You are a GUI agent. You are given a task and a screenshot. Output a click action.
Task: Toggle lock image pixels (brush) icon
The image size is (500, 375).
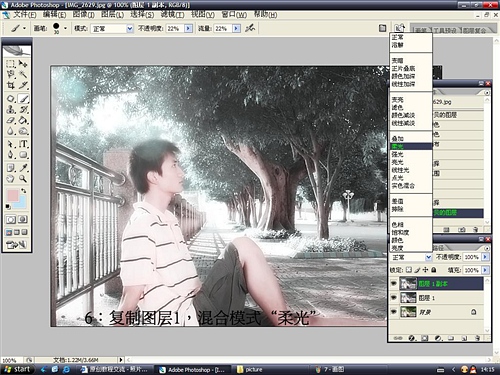(417, 270)
